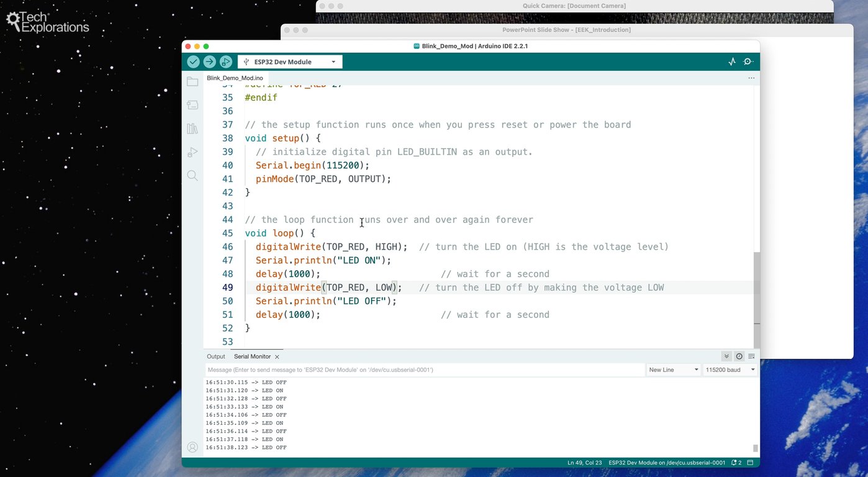The image size is (868, 477).
Task: Click the Verify sketch checkmark button
Action: coord(193,61)
